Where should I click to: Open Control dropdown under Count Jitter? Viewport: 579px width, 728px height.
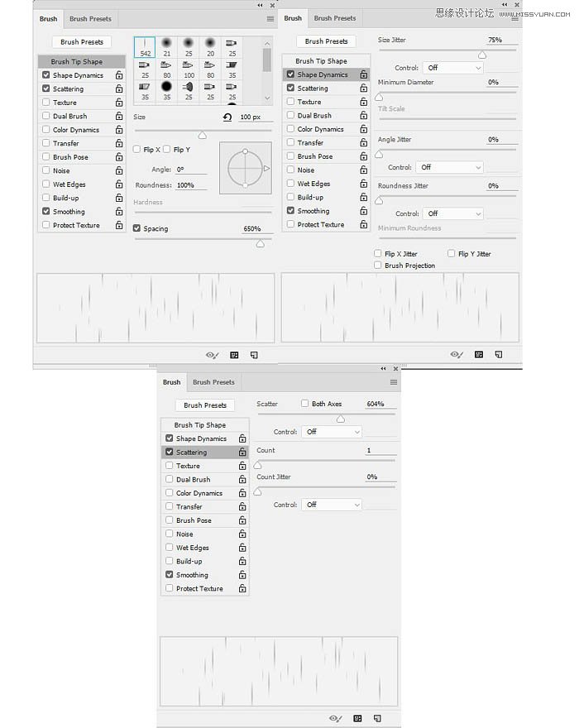click(331, 505)
